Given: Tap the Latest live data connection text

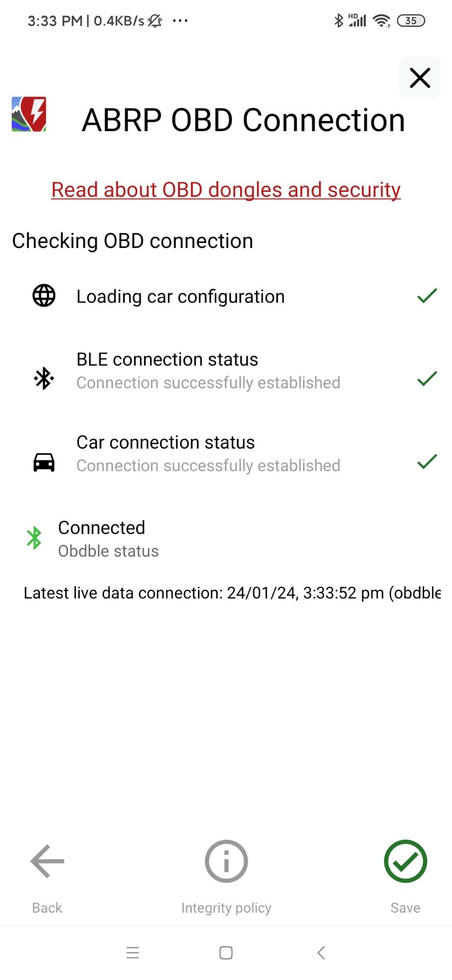Looking at the screenshot, I should (x=232, y=593).
